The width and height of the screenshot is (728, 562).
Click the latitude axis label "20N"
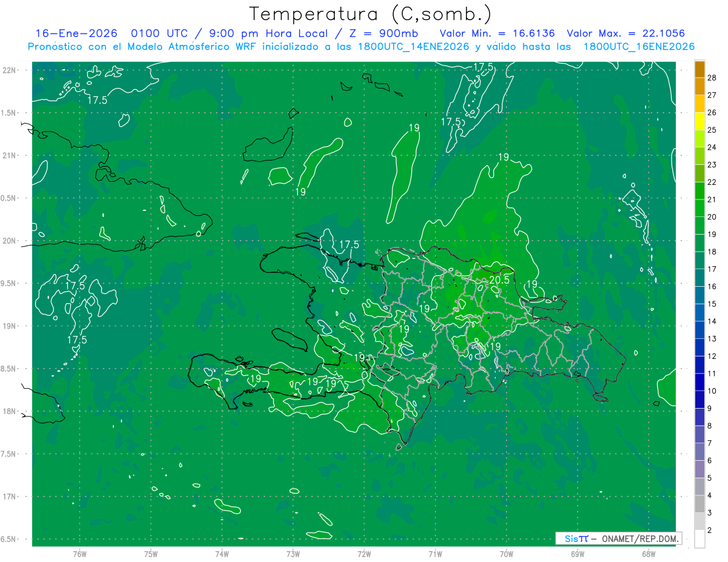pyautogui.click(x=9, y=241)
